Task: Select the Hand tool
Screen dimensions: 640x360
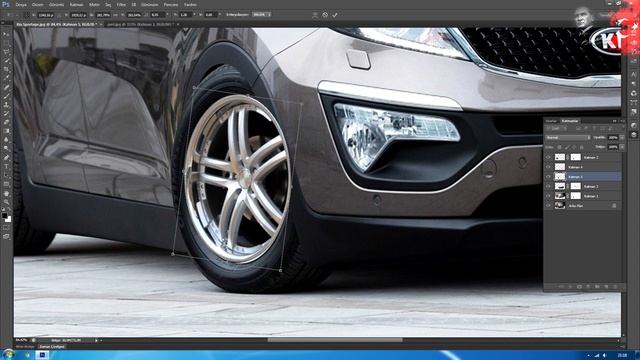Action: coord(6,193)
